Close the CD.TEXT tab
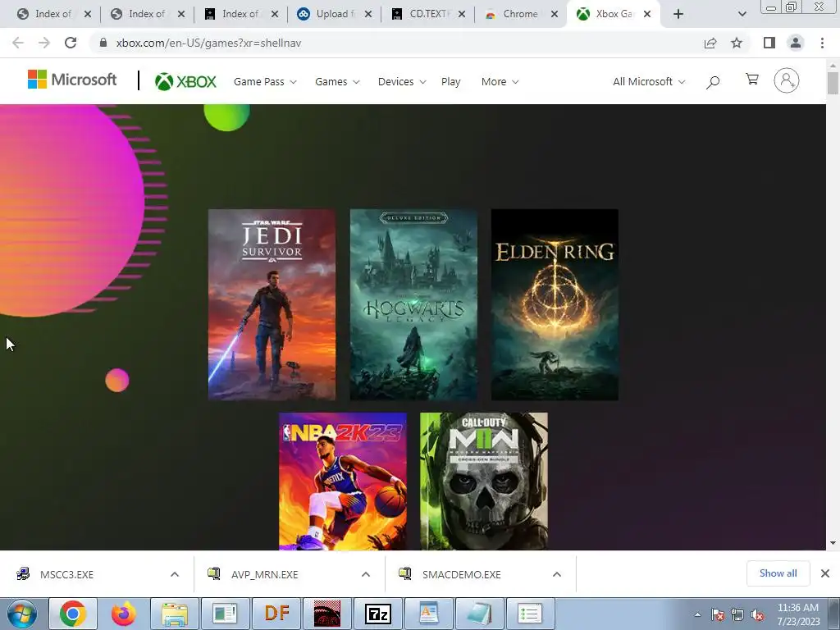 tap(461, 14)
